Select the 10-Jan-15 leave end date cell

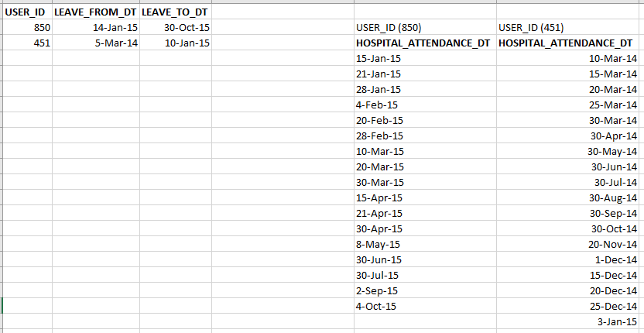tap(176, 43)
